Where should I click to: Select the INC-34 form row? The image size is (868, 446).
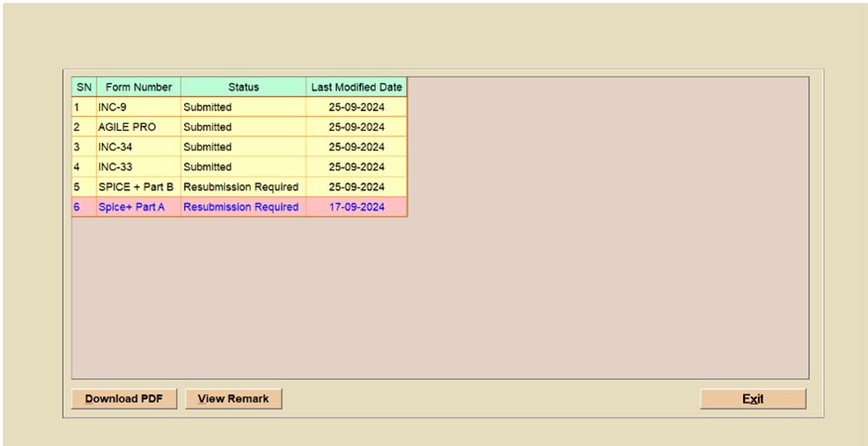(138, 148)
